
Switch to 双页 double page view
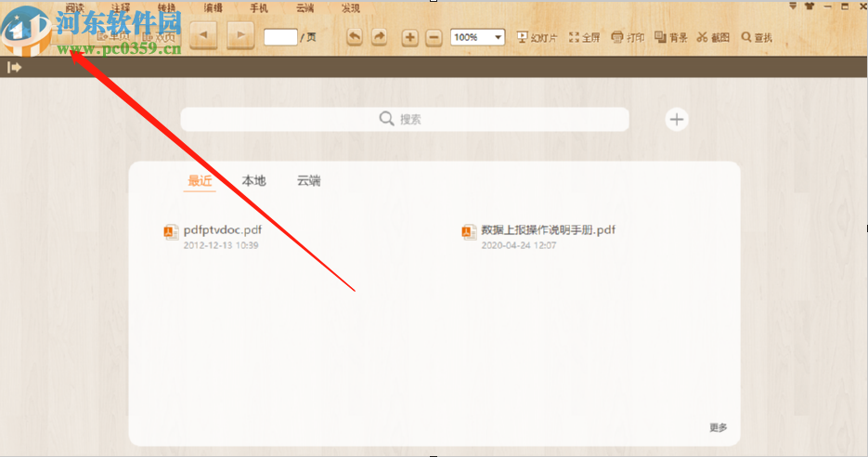[x=159, y=36]
